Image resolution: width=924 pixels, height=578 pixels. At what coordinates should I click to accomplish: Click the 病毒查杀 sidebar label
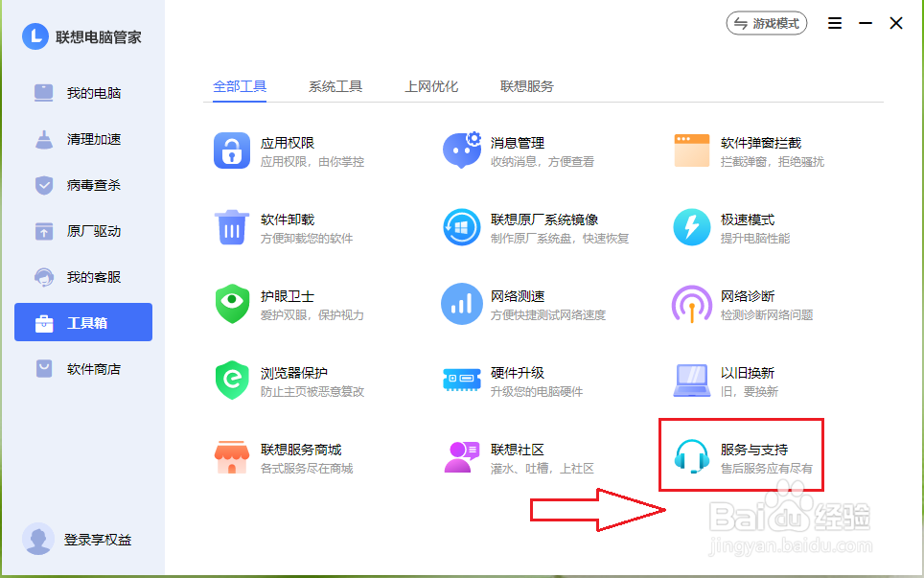pos(94,185)
